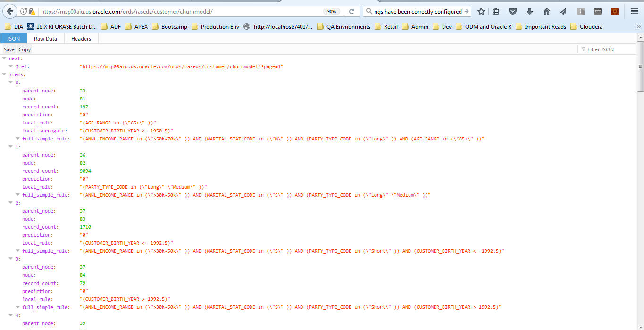Collapse the next node
The width and height of the screenshot is (644, 330).
(x=4, y=58)
